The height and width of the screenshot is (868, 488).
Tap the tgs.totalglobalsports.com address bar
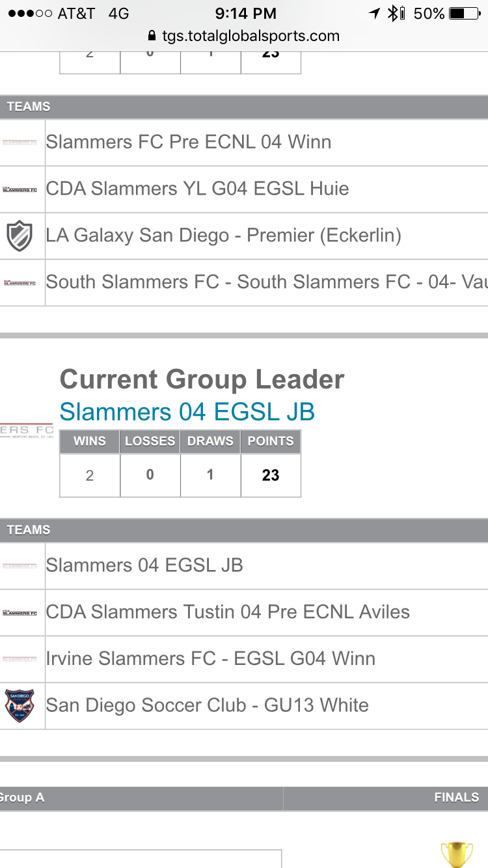pos(244,36)
